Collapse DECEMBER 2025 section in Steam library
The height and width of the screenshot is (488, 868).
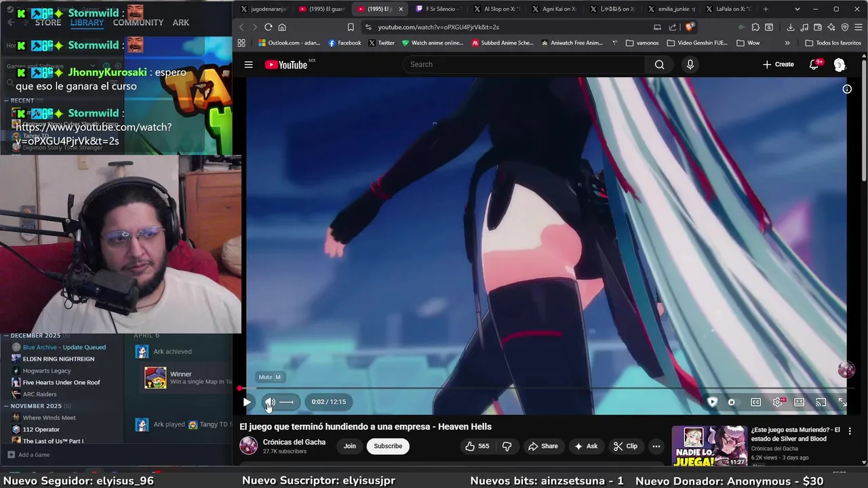coord(6,335)
